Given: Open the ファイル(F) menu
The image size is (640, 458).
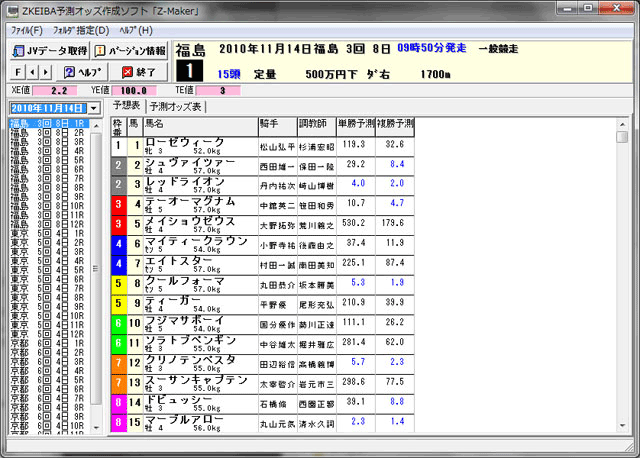Looking at the screenshot, I should [x=27, y=31].
